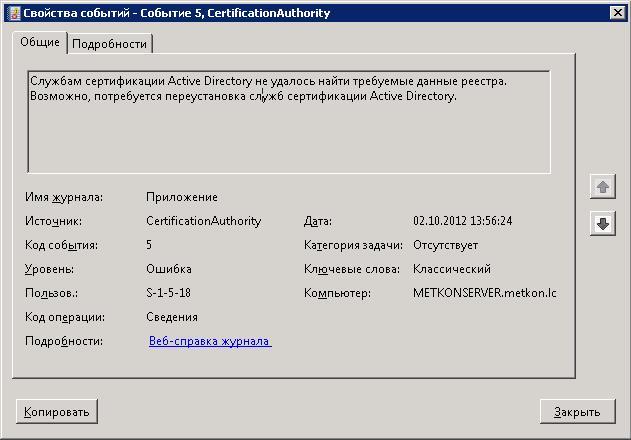Open the Веб-справка журнала link

tap(209, 341)
